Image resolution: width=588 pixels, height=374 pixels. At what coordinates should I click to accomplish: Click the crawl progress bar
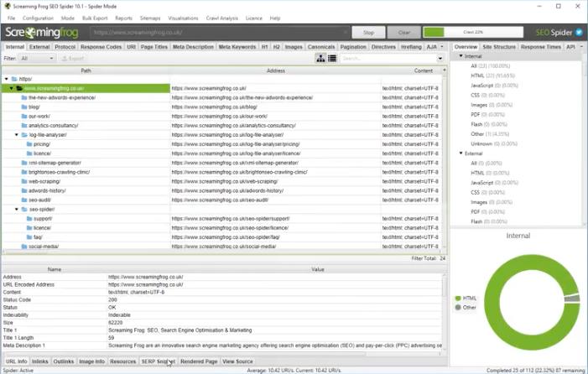[473, 32]
